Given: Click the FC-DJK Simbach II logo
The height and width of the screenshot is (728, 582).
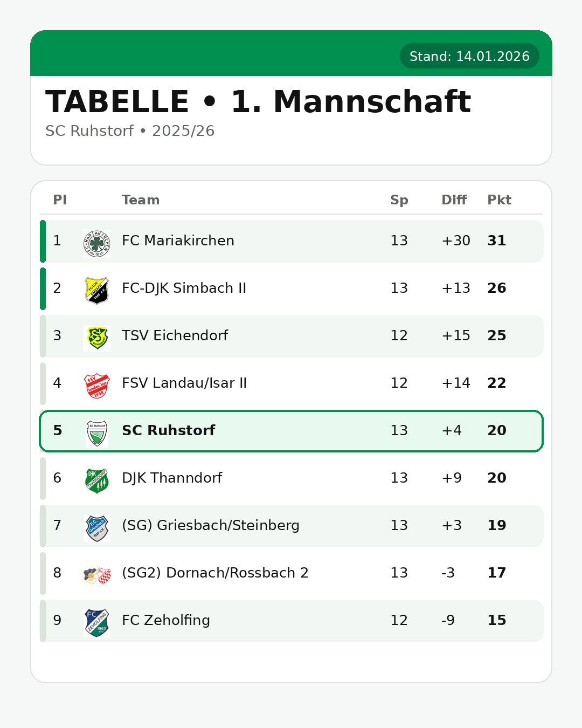Looking at the screenshot, I should pos(97,291).
